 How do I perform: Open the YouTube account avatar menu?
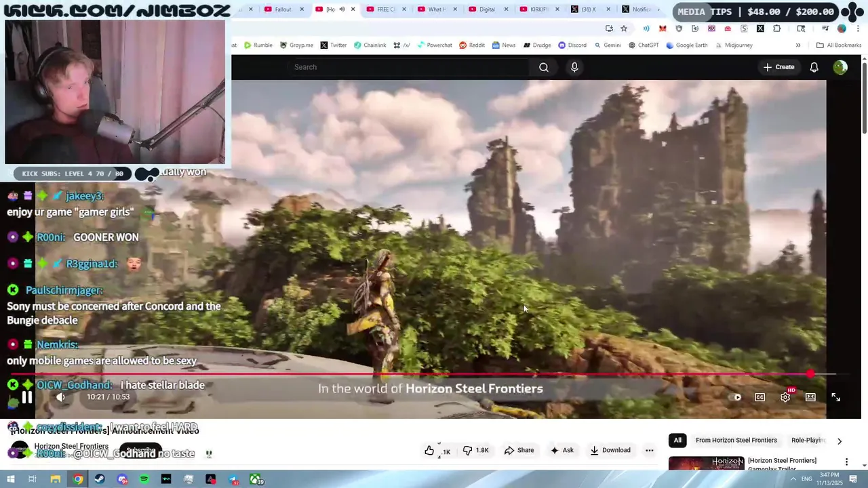[840, 67]
